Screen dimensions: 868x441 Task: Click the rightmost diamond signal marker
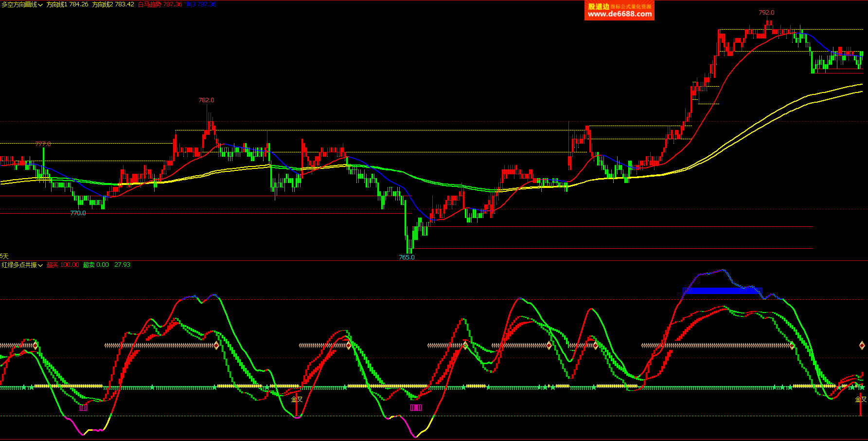[862, 346]
